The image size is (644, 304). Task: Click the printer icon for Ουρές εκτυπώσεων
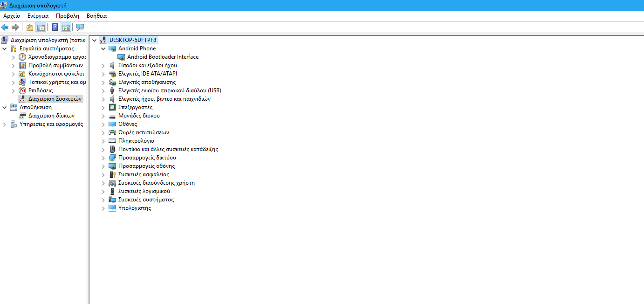pos(112,132)
